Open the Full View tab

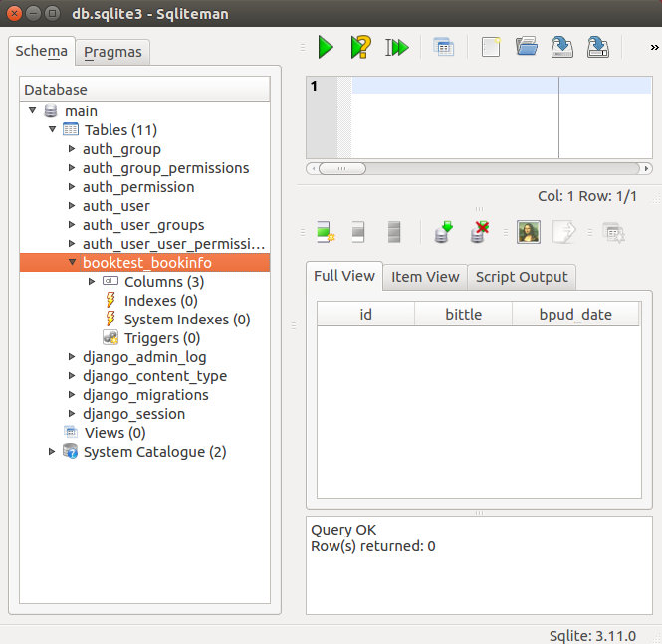(344, 276)
